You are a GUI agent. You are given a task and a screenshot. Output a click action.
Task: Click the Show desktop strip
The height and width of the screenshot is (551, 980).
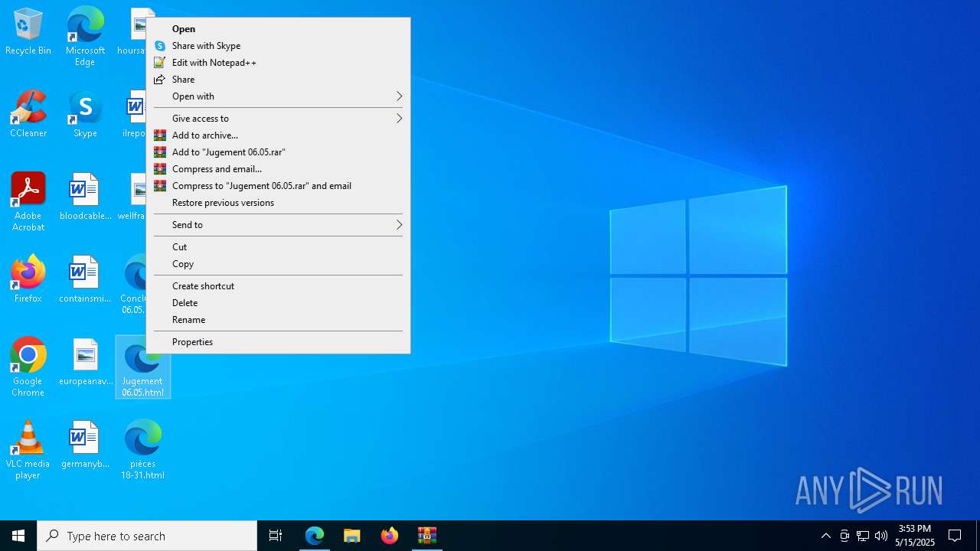click(978, 536)
